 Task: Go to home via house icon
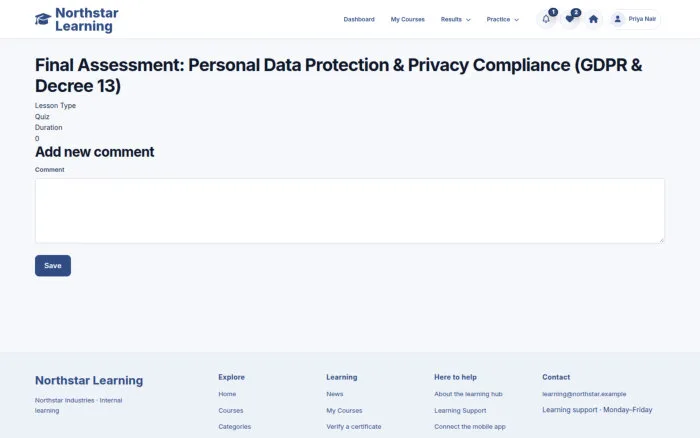593,19
